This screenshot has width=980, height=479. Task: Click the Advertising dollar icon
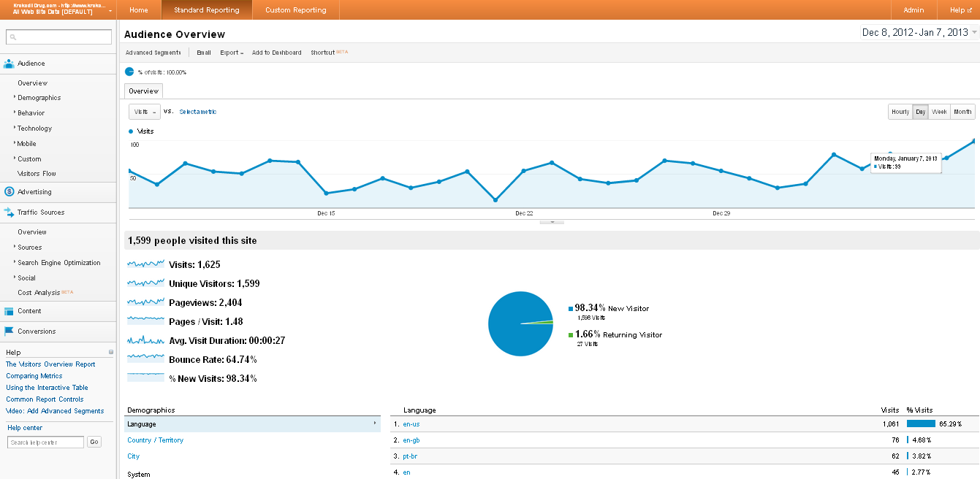pos(9,192)
